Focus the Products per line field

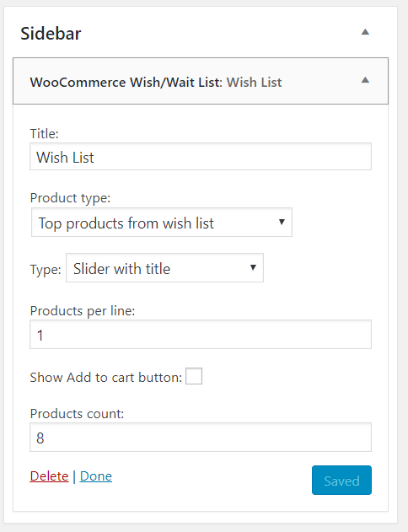(201, 335)
